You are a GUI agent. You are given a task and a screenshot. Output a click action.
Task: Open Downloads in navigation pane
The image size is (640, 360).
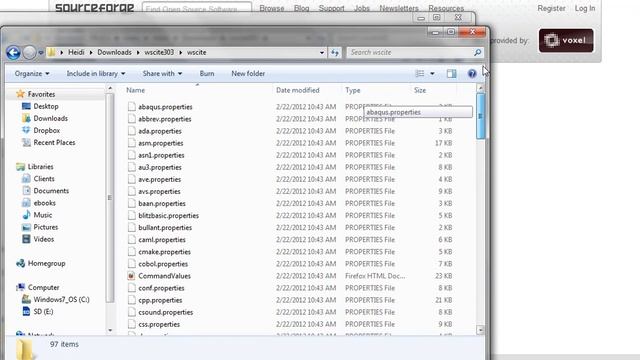50,118
